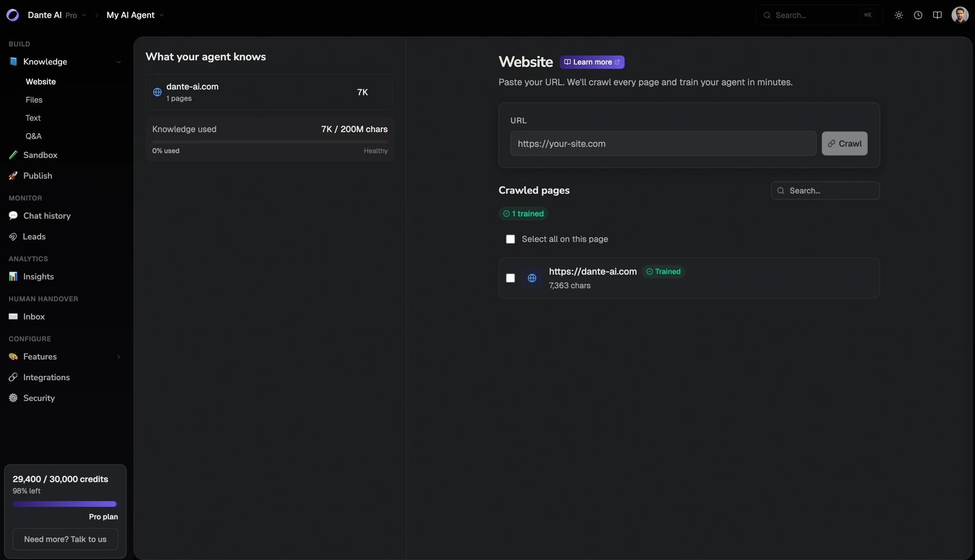Focus the Crawled pages search field
The height and width of the screenshot is (560, 975).
pyautogui.click(x=825, y=191)
